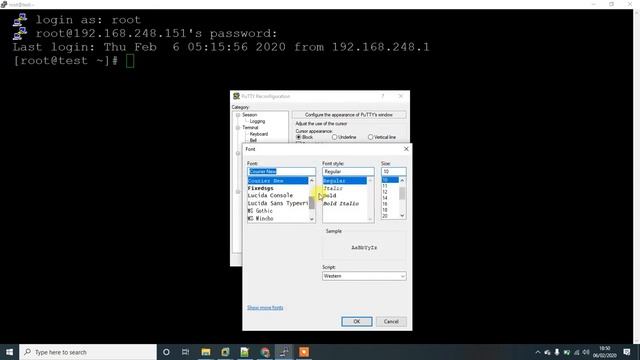The height and width of the screenshot is (360, 640).
Task: Click font list scroll up arrow
Action: 312,180
